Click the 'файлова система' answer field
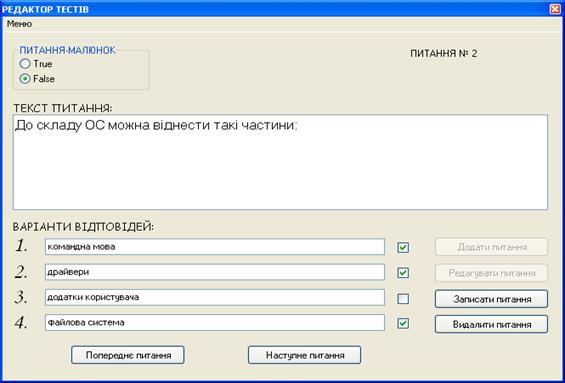The width and height of the screenshot is (565, 383). tap(215, 322)
